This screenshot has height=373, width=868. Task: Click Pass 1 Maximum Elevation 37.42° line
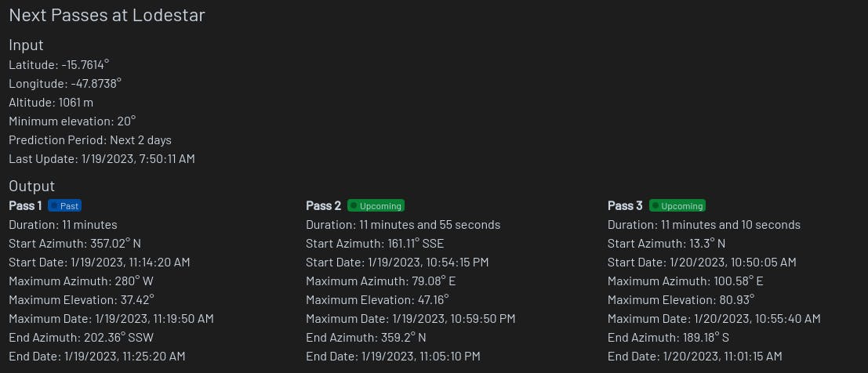82,299
